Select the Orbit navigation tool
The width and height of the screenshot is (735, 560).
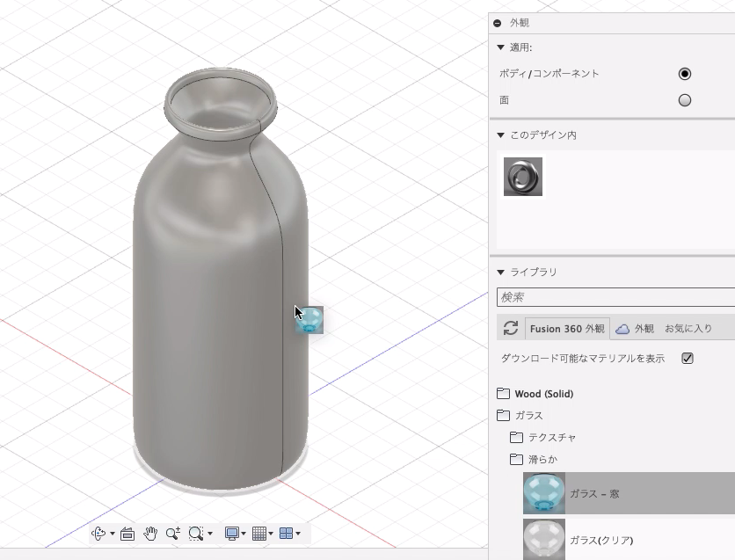click(x=98, y=534)
